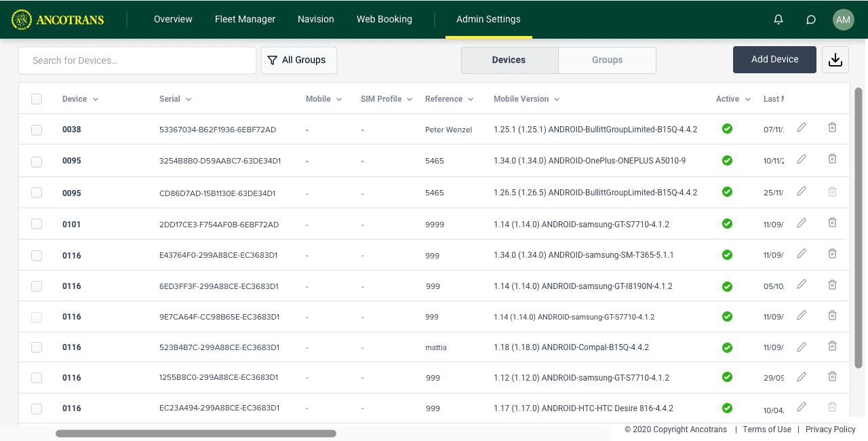Edit the mattia reference device

click(x=802, y=346)
